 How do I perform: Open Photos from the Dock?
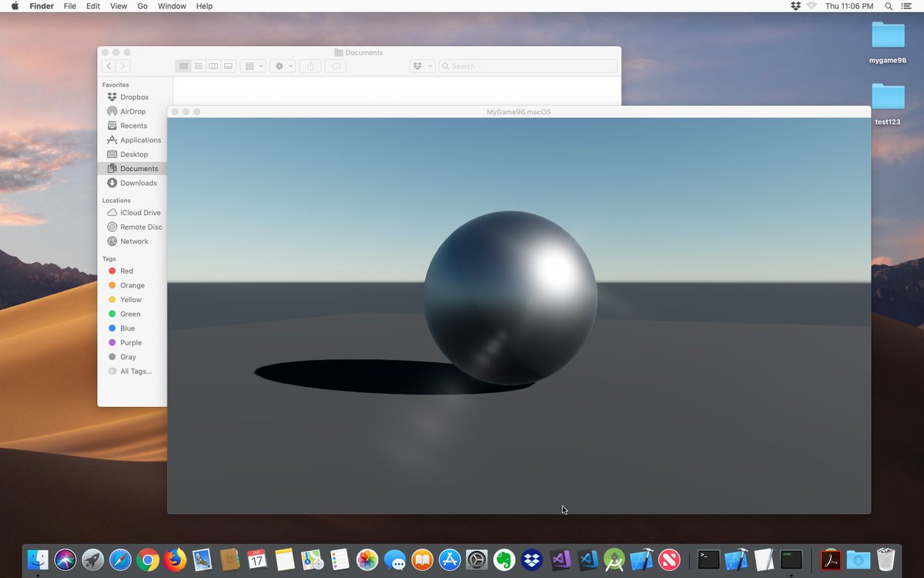pyautogui.click(x=367, y=560)
